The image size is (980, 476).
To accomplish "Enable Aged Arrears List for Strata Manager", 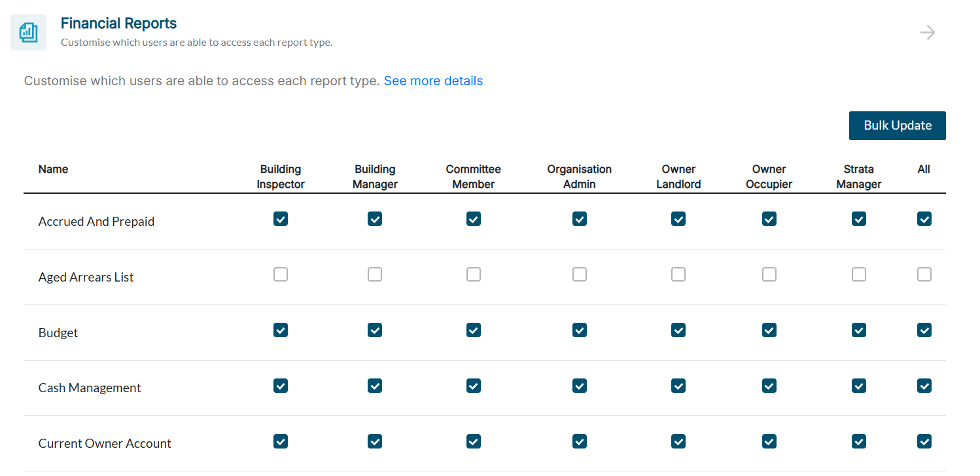I will coord(859,274).
